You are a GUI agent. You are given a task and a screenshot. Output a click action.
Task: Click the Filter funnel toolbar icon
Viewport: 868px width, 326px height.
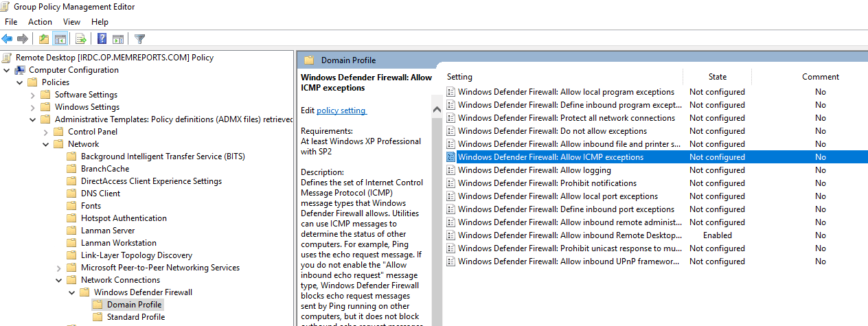click(x=139, y=38)
